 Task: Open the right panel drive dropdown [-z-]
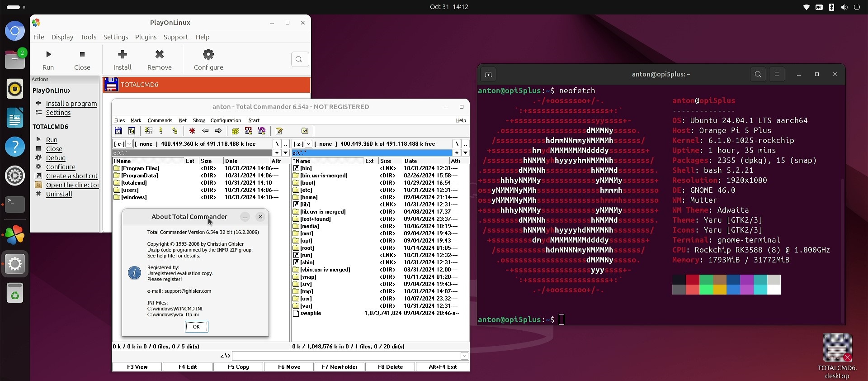pos(302,144)
